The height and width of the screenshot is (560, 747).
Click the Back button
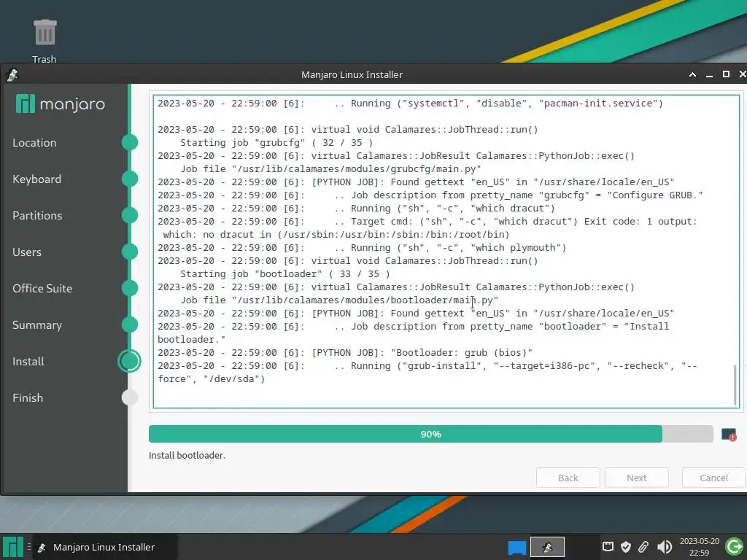point(568,478)
